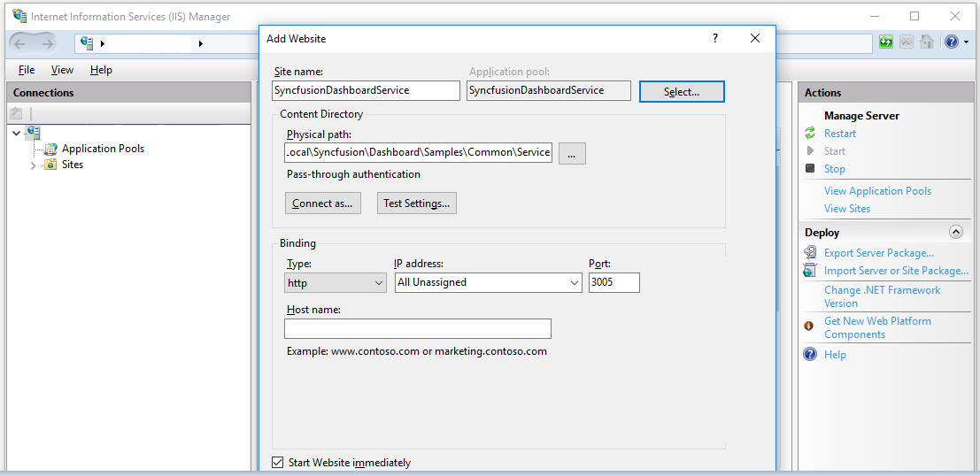Click the first breadcrumb arrow in the address bar
This screenshot has width=980, height=476.
click(x=103, y=43)
